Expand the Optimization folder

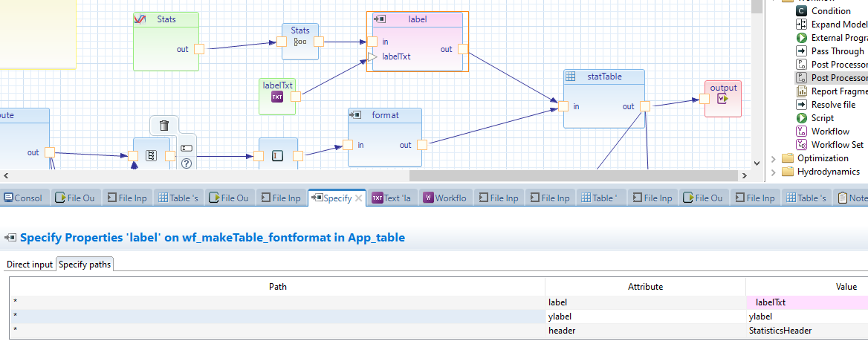[773, 158]
